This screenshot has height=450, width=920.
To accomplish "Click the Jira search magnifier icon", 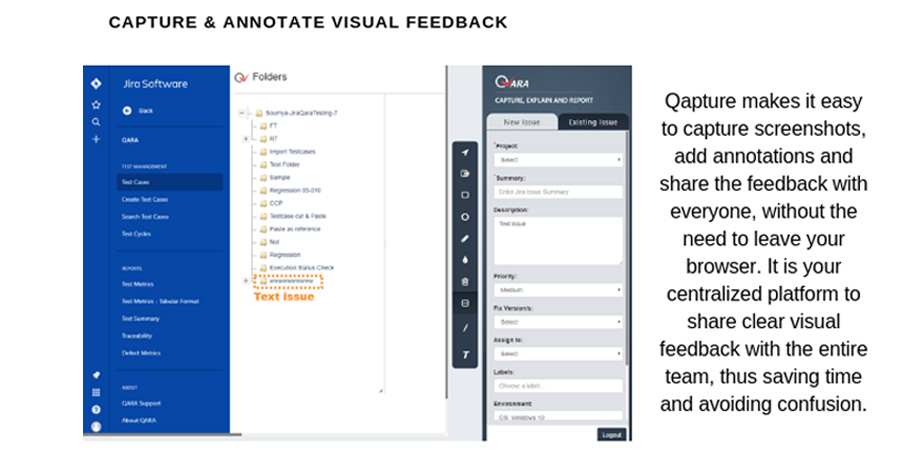I will pyautogui.click(x=96, y=123).
